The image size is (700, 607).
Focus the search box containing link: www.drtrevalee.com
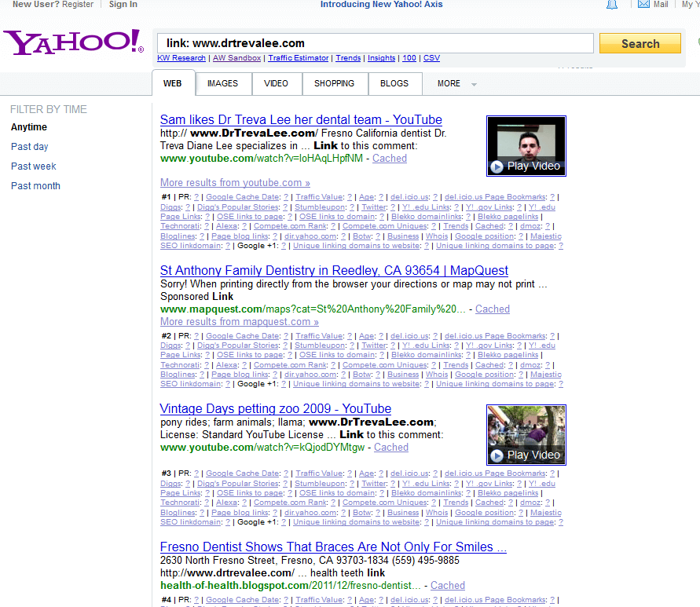click(375, 43)
